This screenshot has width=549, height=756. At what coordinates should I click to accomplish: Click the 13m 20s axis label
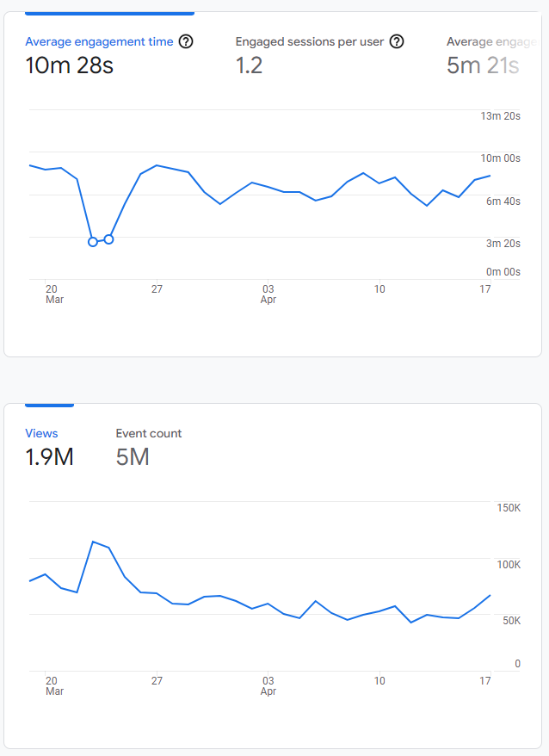(500, 116)
